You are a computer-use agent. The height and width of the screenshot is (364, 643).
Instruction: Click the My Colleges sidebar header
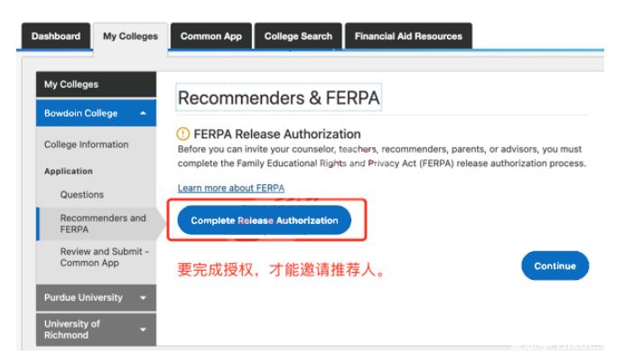coord(96,84)
